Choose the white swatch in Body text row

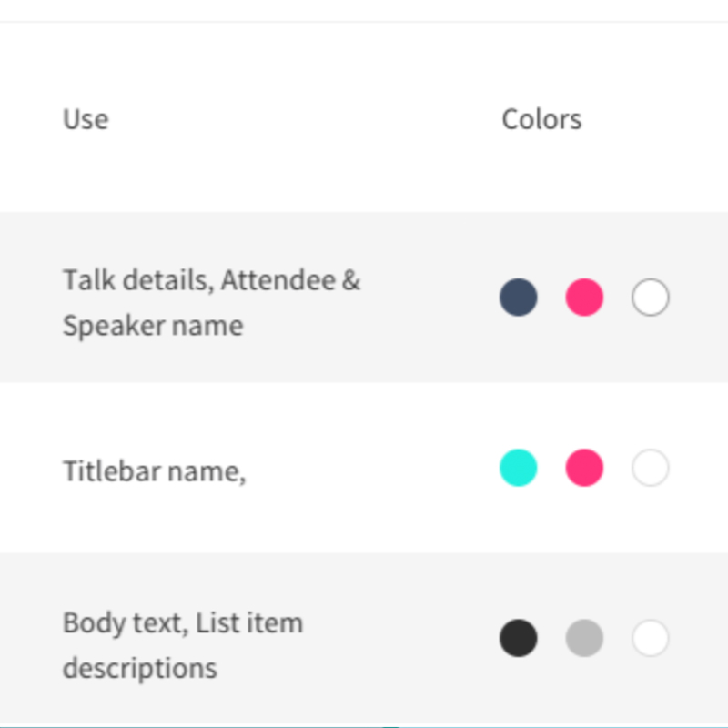point(650,638)
